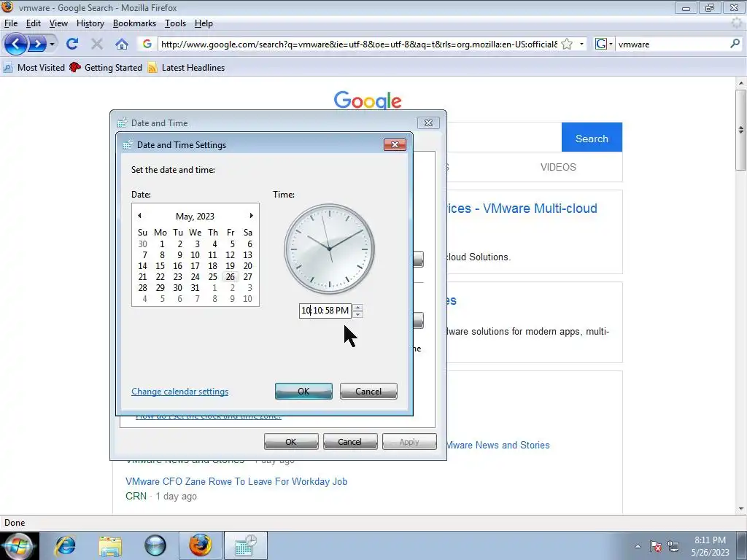Open Windows Start menu
747x560 pixels.
click(x=18, y=545)
